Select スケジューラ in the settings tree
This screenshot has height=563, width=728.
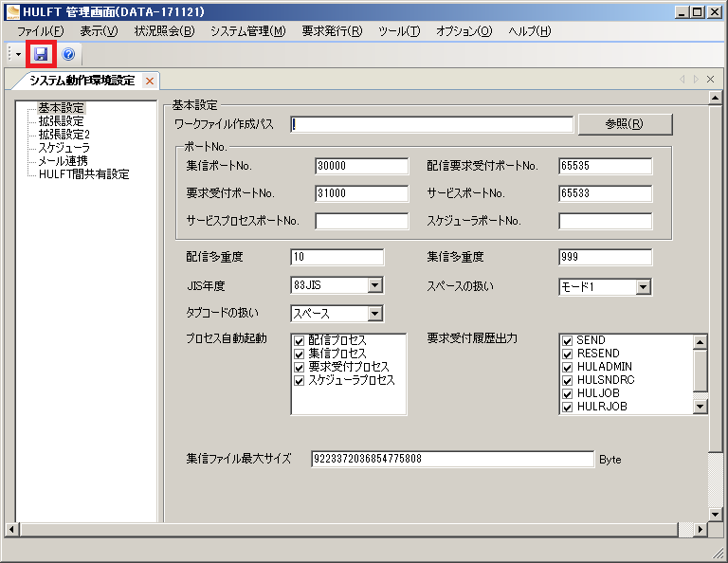(x=64, y=148)
